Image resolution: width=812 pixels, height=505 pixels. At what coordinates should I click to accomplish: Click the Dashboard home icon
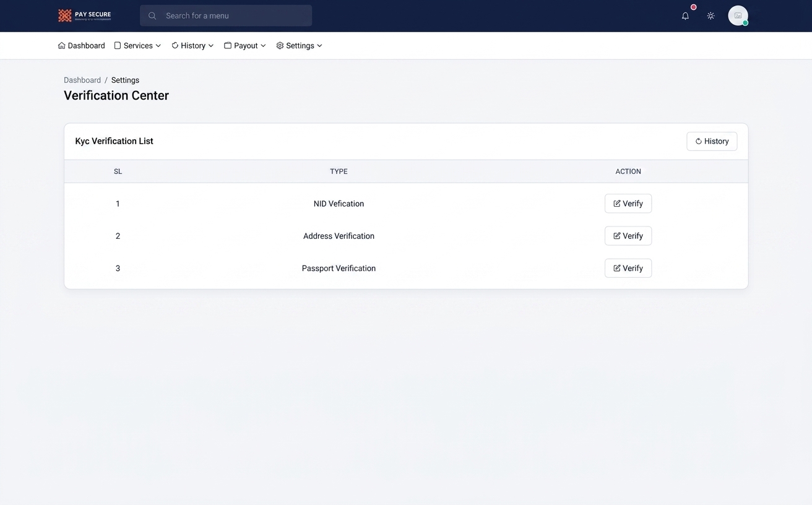click(61, 46)
